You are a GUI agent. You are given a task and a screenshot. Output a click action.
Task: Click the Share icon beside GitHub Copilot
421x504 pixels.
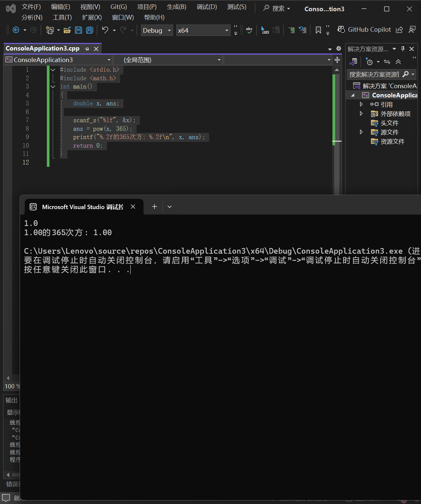399,30
